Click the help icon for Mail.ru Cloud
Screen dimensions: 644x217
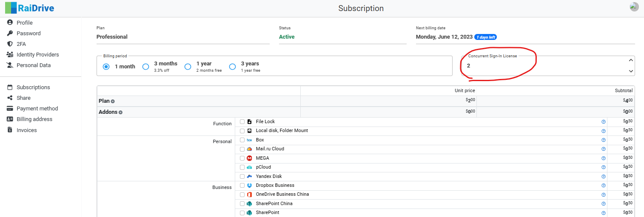(603, 149)
